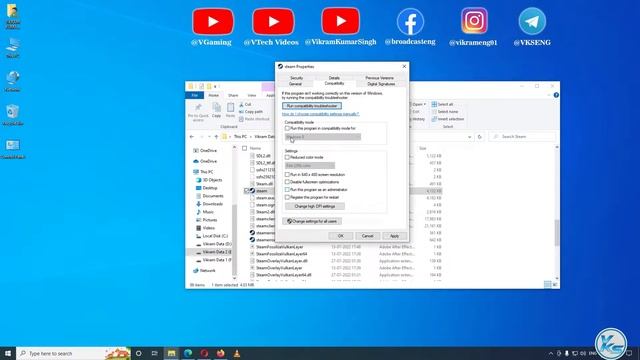Click Select none in Explorer ribbon
This screenshot has width=640, height=360.
pos(445,111)
